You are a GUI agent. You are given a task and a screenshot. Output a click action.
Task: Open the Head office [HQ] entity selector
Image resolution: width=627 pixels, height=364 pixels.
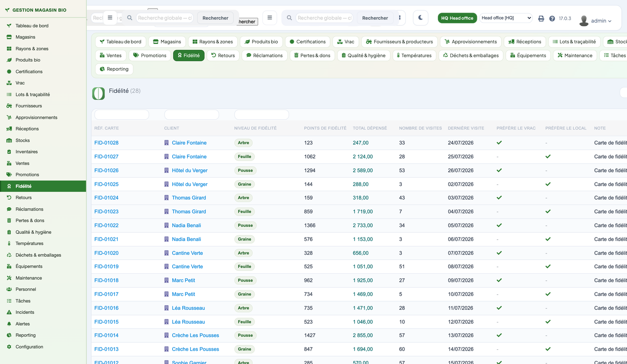click(506, 18)
